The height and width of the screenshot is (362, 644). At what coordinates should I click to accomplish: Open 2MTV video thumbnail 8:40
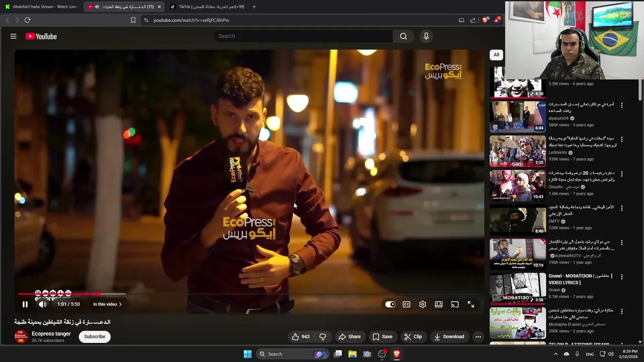pos(518,220)
